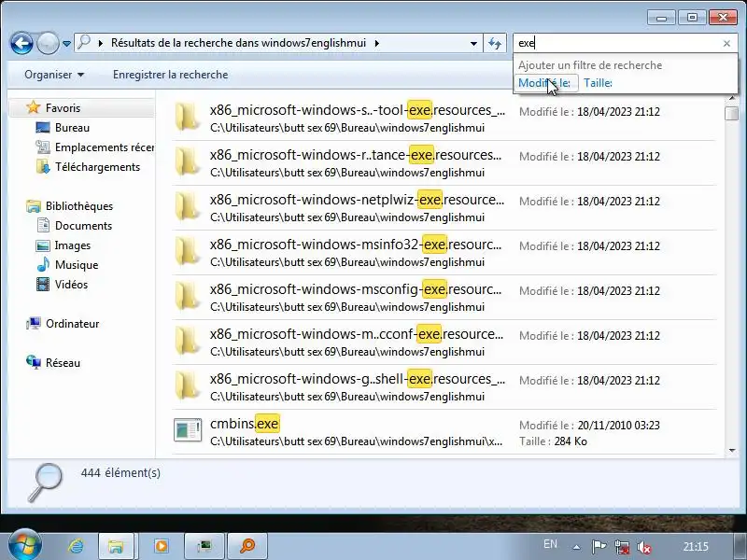
Task: Click the Favoris star icon
Action: coord(33,107)
